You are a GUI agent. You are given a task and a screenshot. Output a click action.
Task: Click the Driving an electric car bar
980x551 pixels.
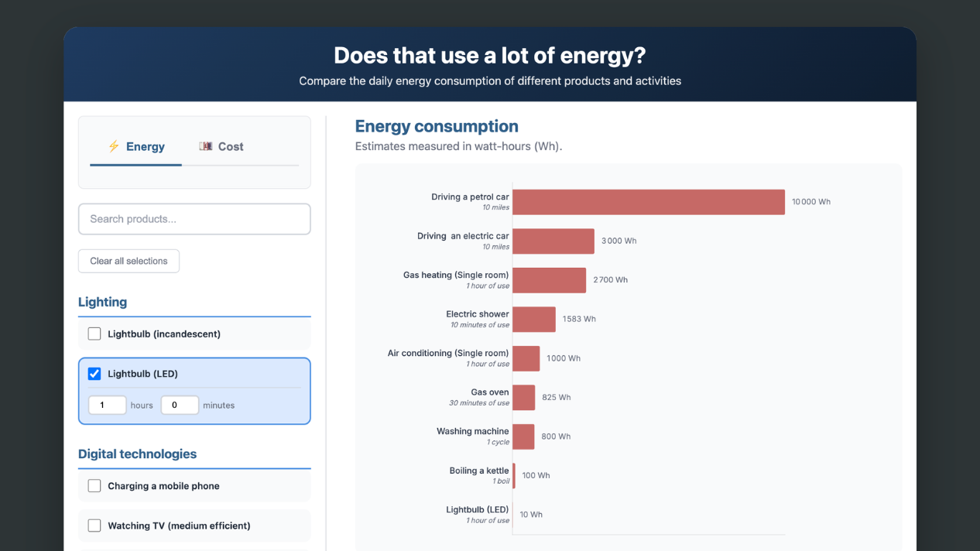(x=553, y=241)
